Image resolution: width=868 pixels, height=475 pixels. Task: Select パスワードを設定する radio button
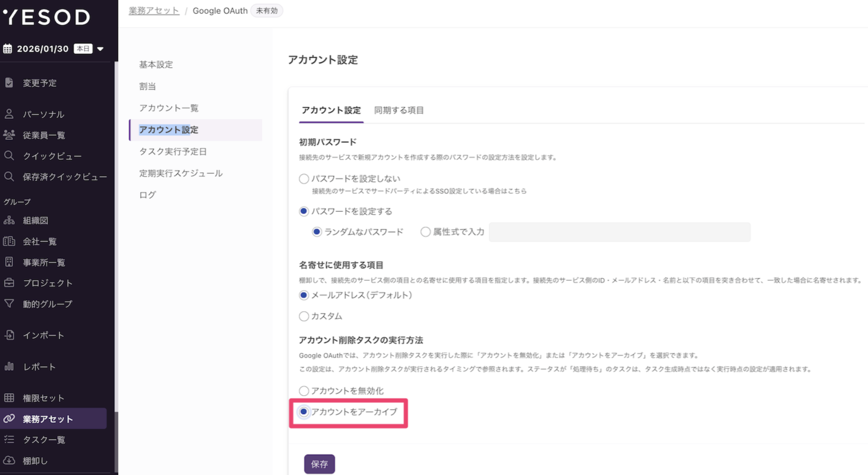[304, 211]
